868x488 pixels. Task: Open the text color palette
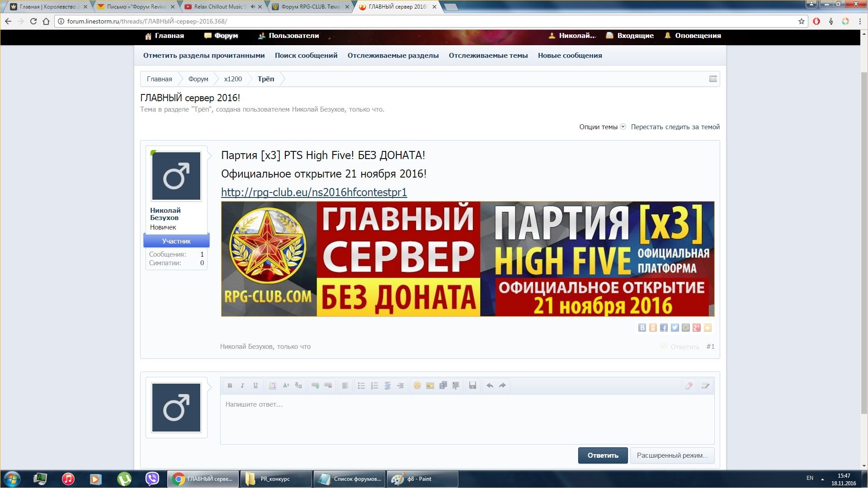tap(272, 385)
